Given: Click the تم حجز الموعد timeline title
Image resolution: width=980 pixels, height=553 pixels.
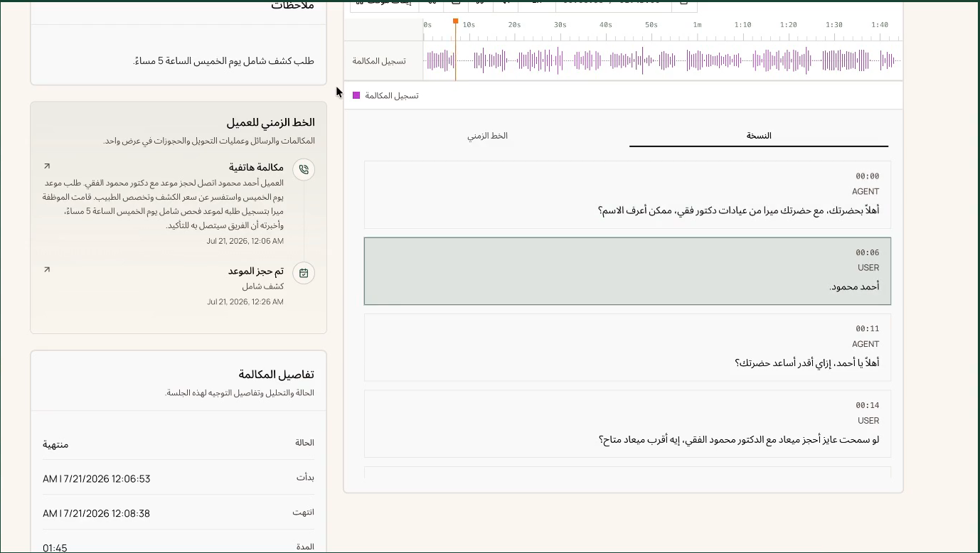Looking at the screenshot, I should point(256,272).
